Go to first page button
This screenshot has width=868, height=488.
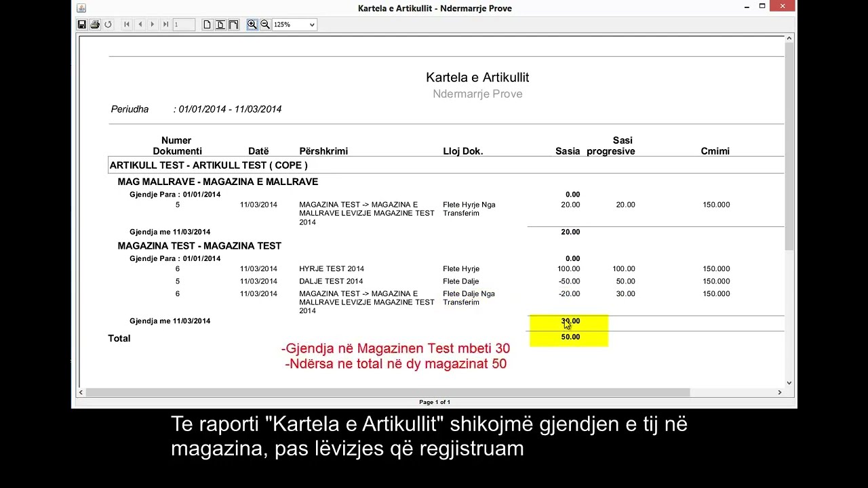(x=127, y=24)
